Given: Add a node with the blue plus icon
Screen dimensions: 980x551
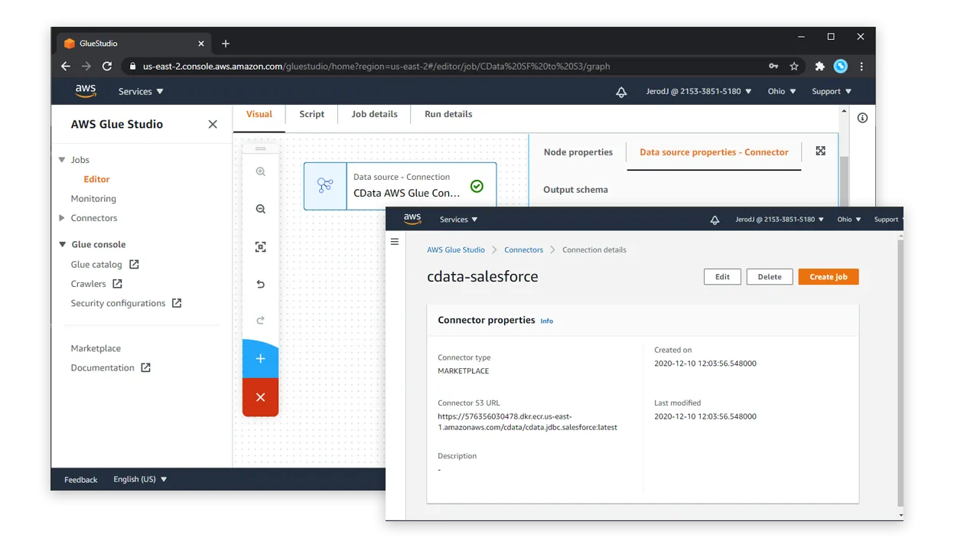Looking at the screenshot, I should click(x=260, y=358).
